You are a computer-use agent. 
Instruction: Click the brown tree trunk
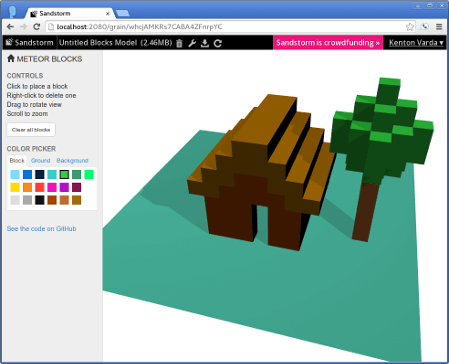(365, 212)
